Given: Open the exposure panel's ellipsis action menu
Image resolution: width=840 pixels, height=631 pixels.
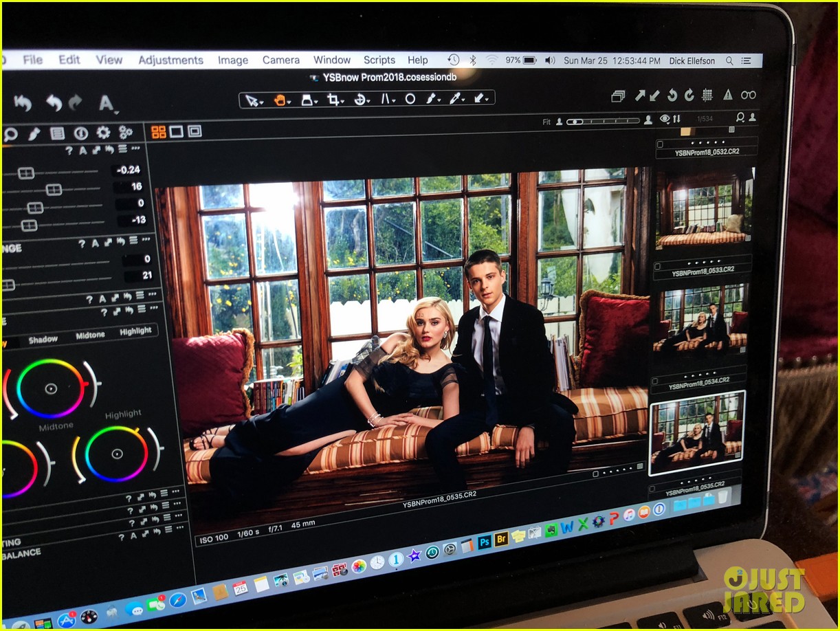Looking at the screenshot, I should [x=136, y=148].
